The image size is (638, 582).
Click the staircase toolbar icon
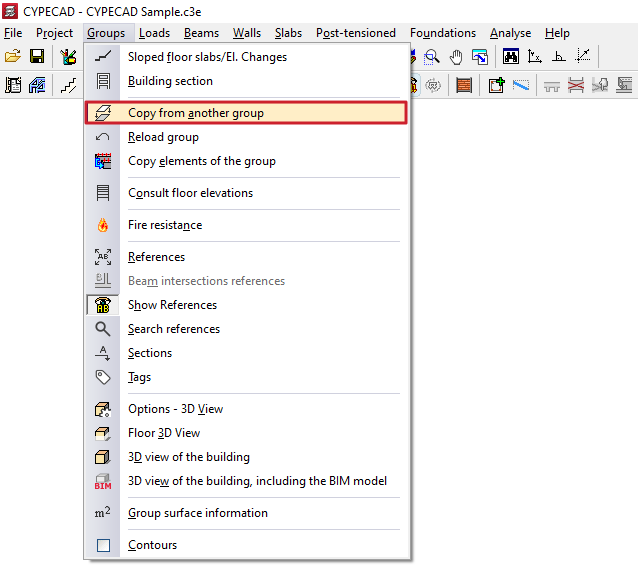tap(68, 85)
